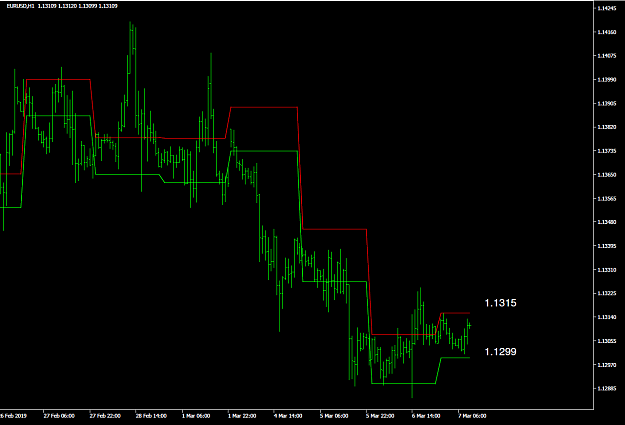This screenshot has width=625, height=425.
Task: Click the 27 Feb 06:00 time label
Action: [59, 416]
